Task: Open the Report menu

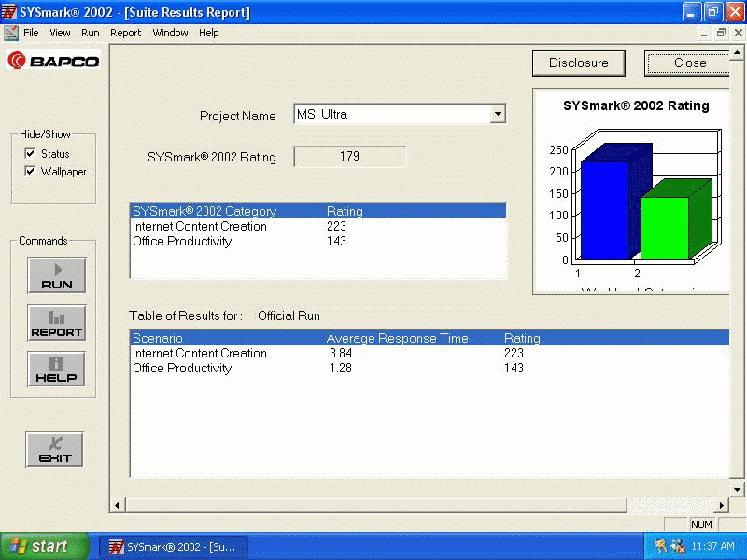Action: coord(125,33)
